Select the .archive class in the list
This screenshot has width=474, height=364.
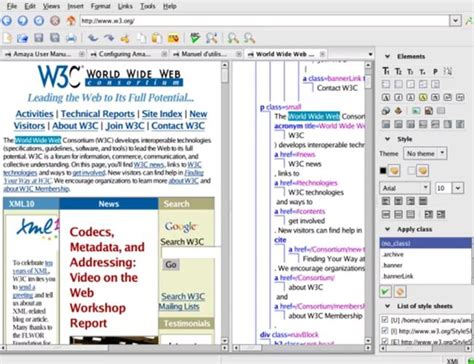click(425, 254)
